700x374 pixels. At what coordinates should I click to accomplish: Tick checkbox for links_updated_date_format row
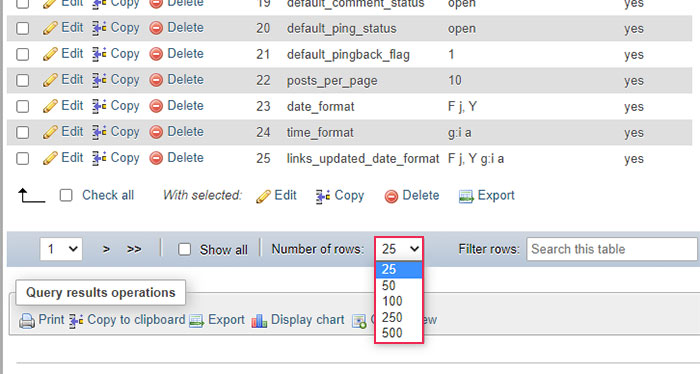point(22,158)
